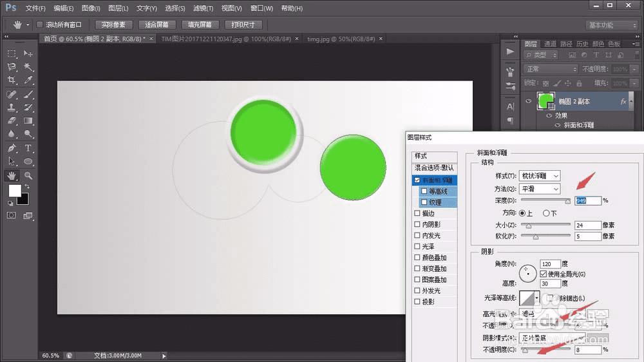The height and width of the screenshot is (362, 644).
Task: Select the Dodge tool
Action: (x=28, y=134)
